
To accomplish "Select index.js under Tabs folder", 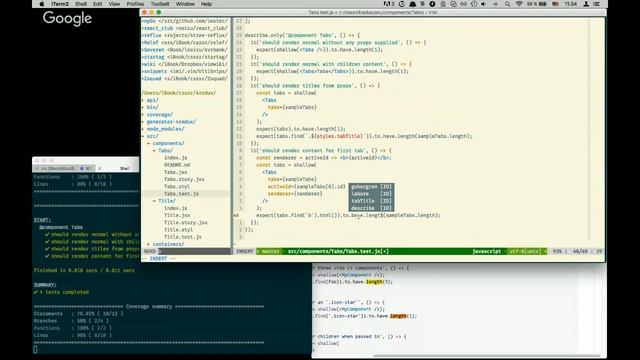I will (176, 158).
